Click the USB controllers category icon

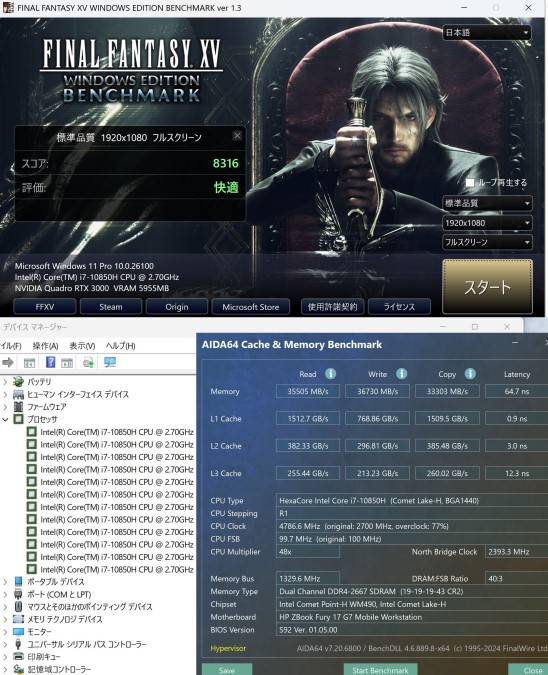(x=18, y=644)
